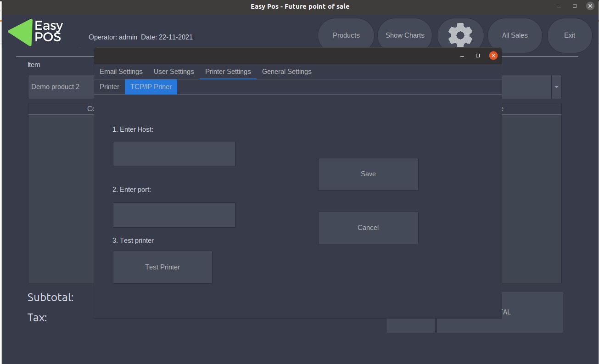This screenshot has width=599, height=364.
Task: Close the main Easy Pos window
Action: click(590, 6)
